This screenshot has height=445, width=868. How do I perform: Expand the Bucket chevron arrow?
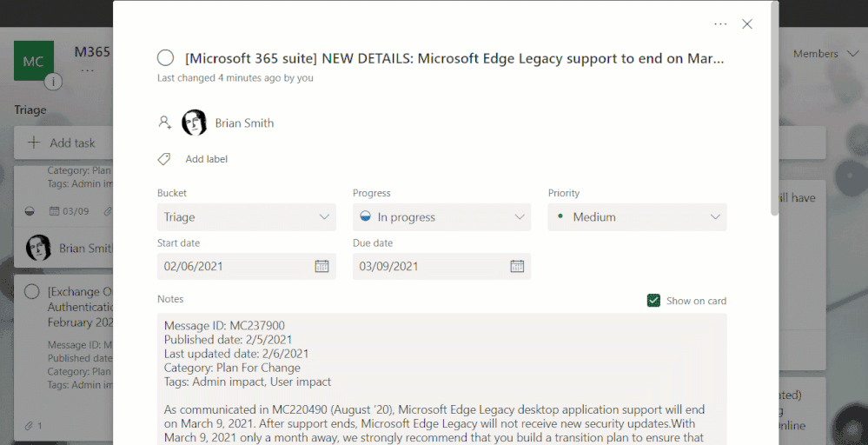pos(324,217)
